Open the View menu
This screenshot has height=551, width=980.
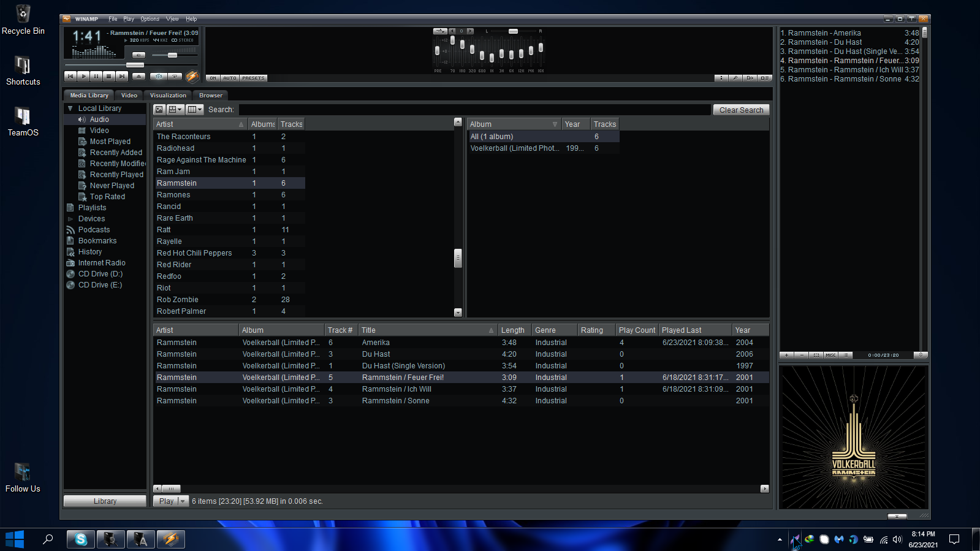pos(172,19)
